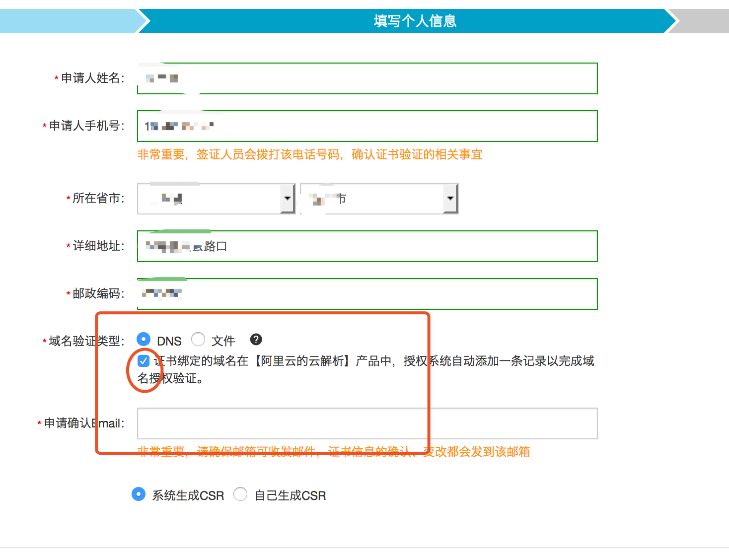Focus the 申请人手机号 input field
Screen dimensions: 729x560
(x=367, y=126)
